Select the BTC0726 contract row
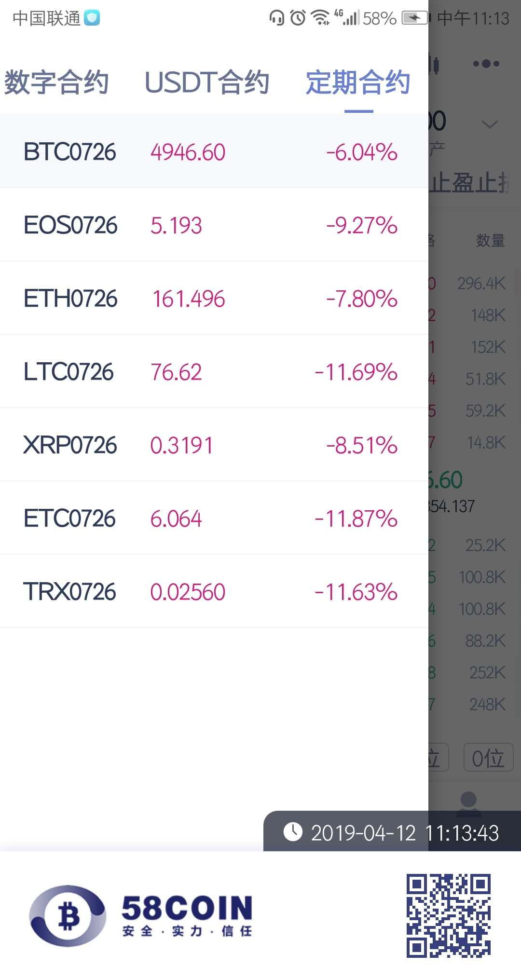 pos(212,152)
